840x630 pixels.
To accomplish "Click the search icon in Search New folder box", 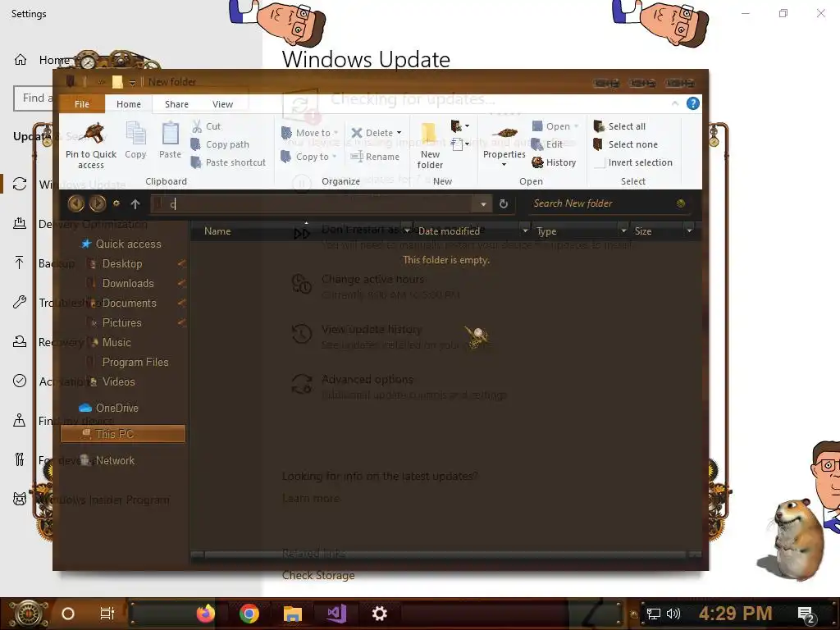I will point(681,203).
